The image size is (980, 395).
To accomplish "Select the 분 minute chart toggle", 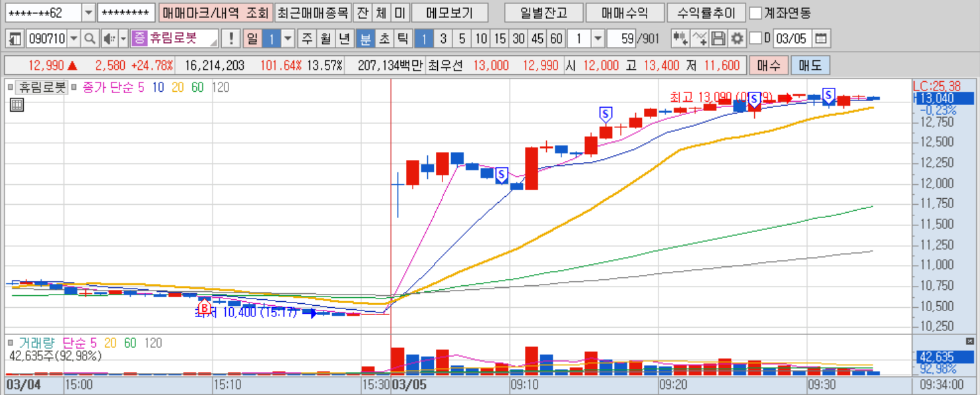I will pos(365,38).
